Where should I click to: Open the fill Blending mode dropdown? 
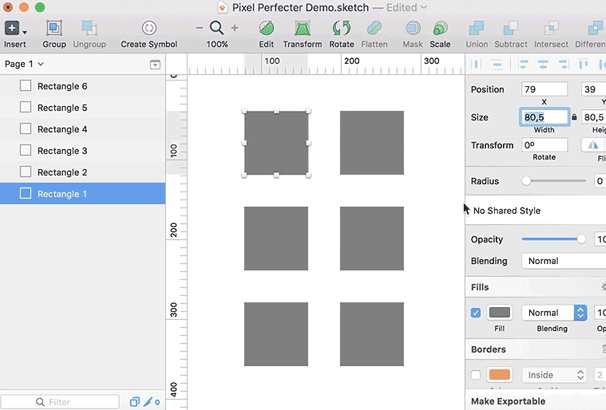tap(554, 313)
